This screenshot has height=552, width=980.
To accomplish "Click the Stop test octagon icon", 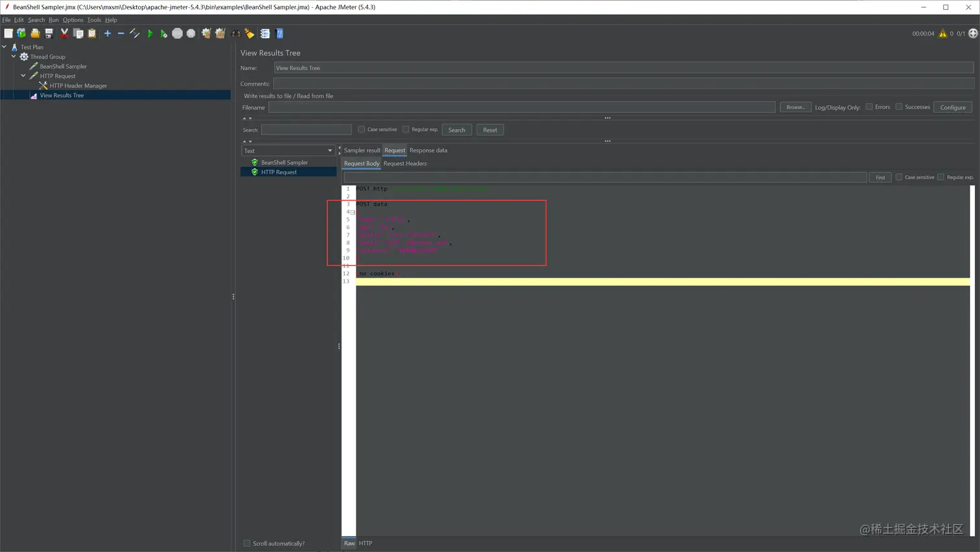I will point(177,33).
